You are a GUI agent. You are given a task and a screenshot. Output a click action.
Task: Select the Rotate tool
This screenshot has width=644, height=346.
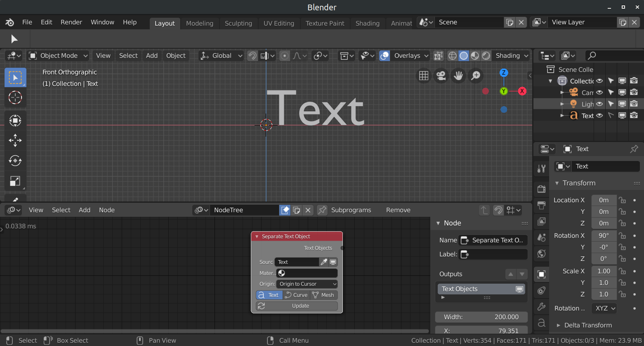[x=15, y=161]
